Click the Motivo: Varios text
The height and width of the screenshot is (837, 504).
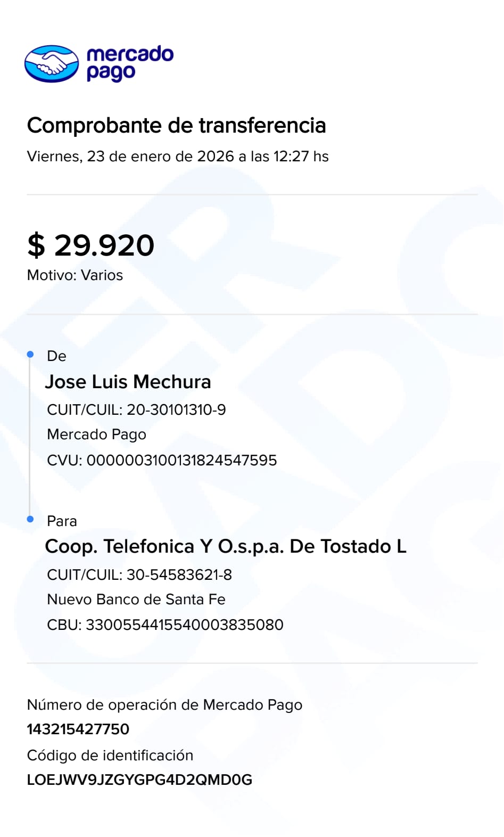[75, 275]
